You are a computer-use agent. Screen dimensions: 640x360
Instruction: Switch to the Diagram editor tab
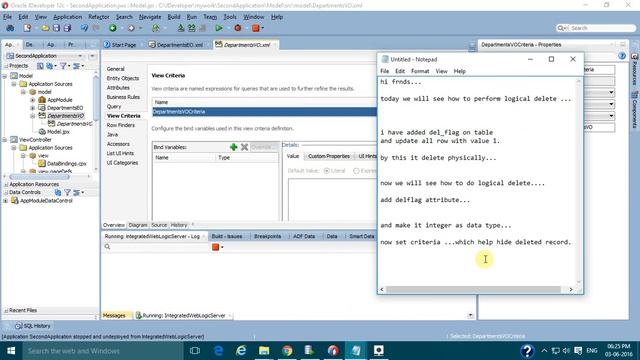click(x=138, y=225)
